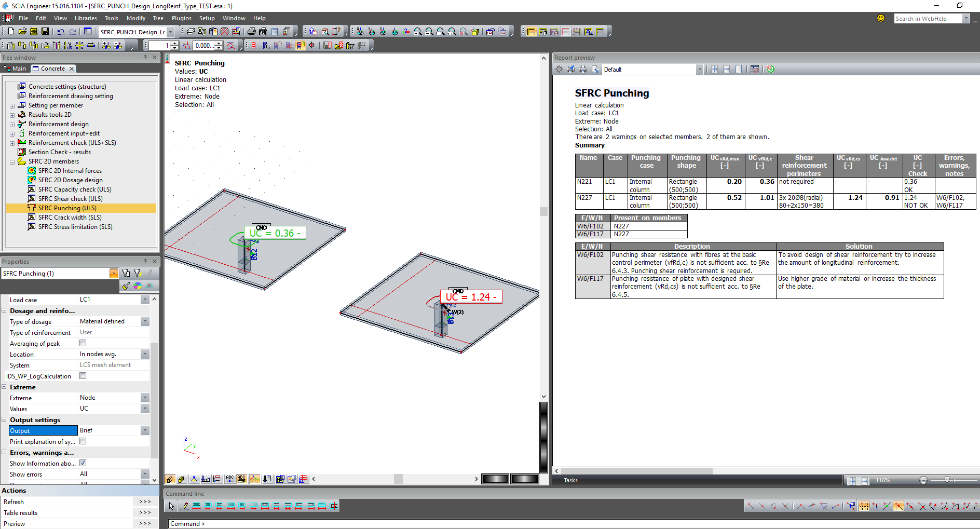Select the cursor arrow tool in the command line toolbar
Image resolution: width=980 pixels, height=529 pixels.
point(171,506)
